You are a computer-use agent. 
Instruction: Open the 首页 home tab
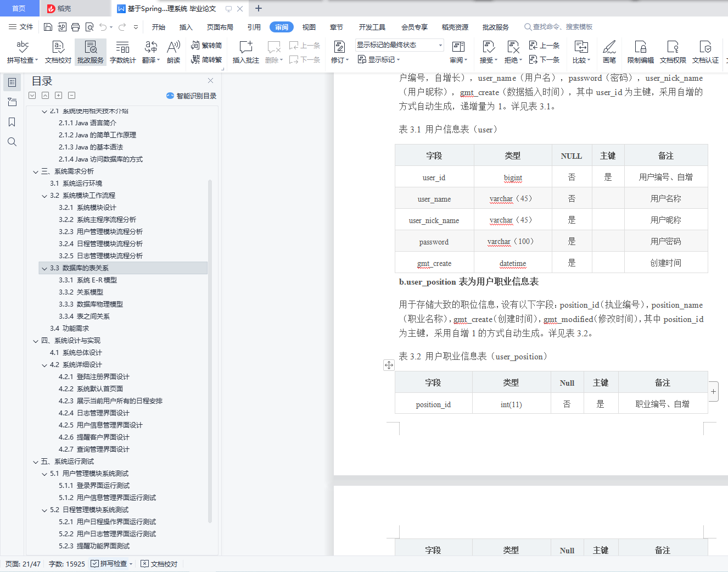click(x=19, y=8)
